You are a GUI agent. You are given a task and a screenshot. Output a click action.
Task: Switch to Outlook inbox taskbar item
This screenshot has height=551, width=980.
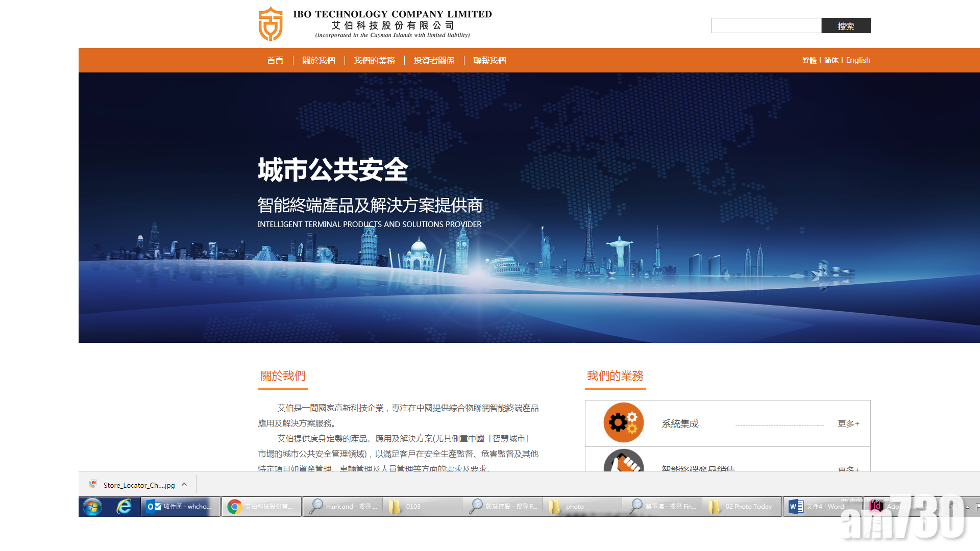tap(180, 507)
